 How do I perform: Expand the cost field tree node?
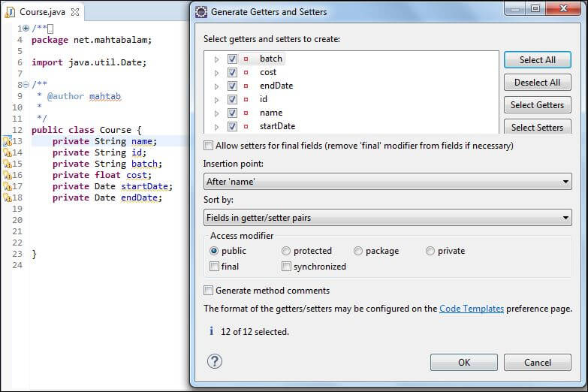pyautogui.click(x=216, y=73)
